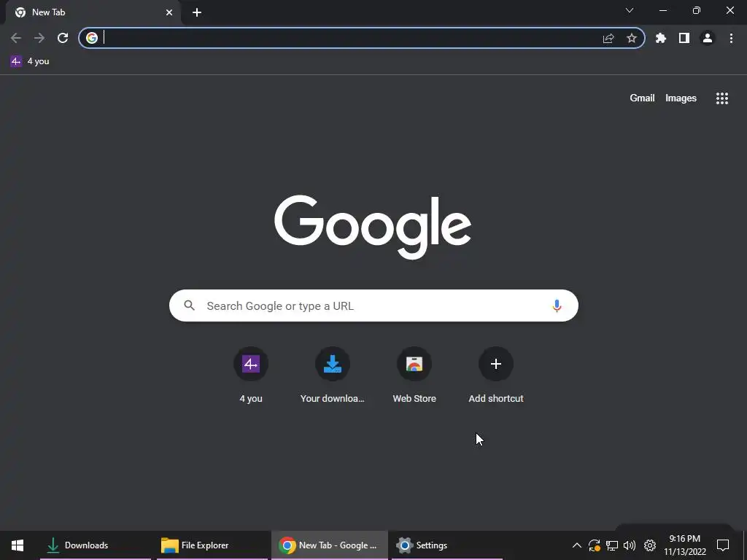Open the Extensions puzzle icon
The height and width of the screenshot is (560, 747).
[661, 38]
